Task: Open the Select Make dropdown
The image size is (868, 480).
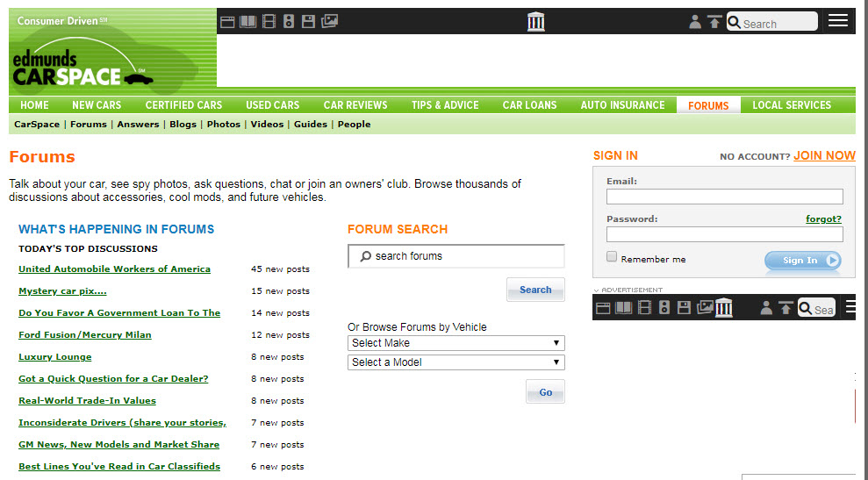Action: 456,343
